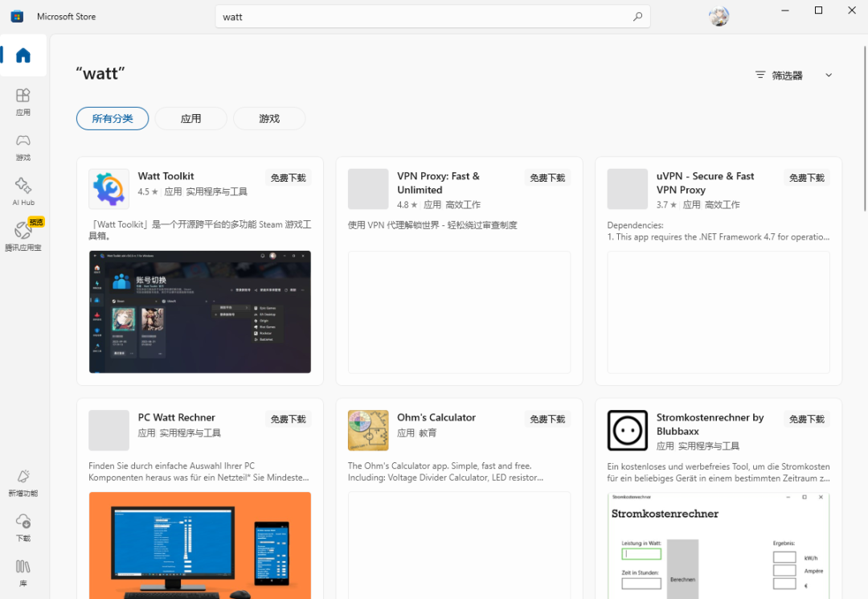The height and width of the screenshot is (599, 868).
Task: Click 免费下载 for Watt Toolkit
Action: 288,178
